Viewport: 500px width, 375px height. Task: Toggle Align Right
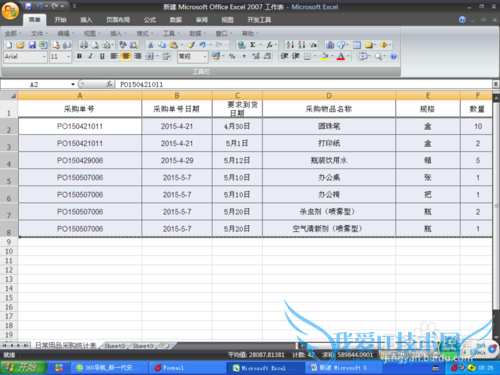(x=137, y=56)
